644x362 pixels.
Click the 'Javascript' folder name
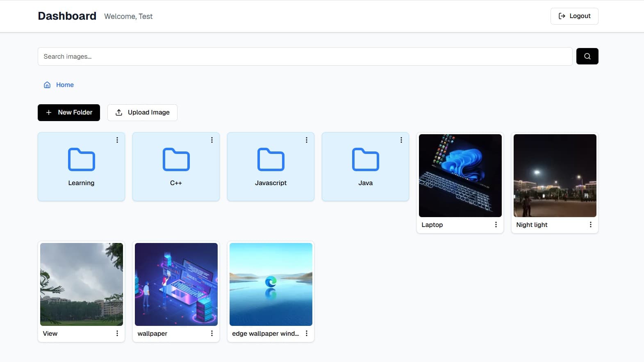tap(271, 183)
